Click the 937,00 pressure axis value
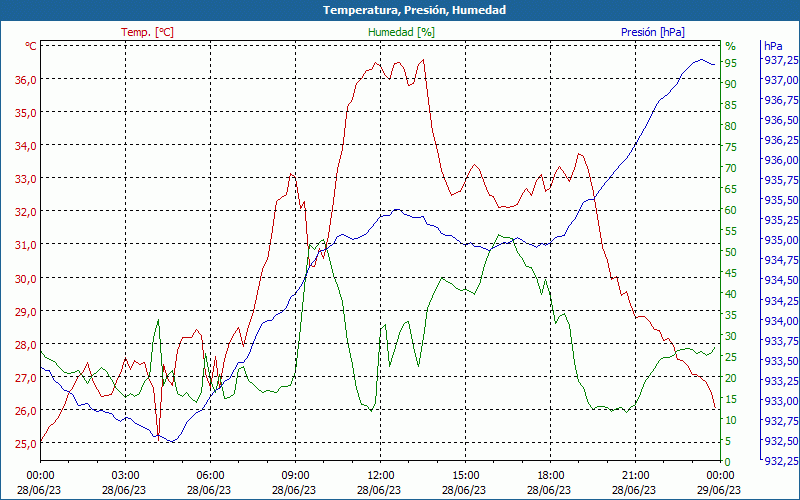Screen dimensions: 800x500 pos(781,80)
